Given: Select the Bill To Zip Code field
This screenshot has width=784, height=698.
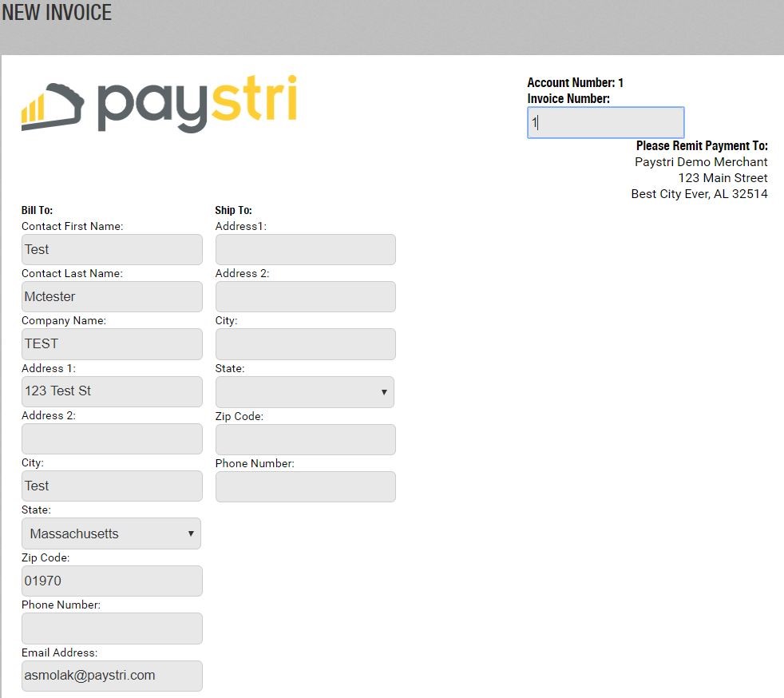Looking at the screenshot, I should point(111,581).
